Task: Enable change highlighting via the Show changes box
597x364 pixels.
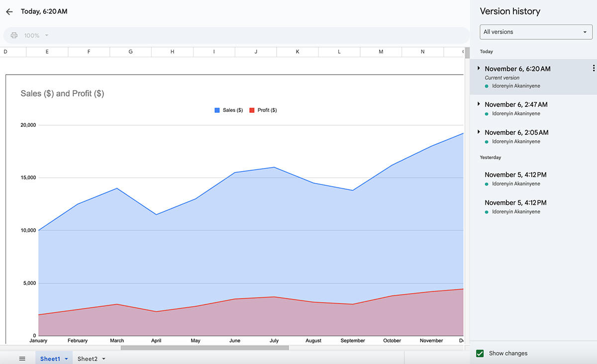Action: pos(480,353)
